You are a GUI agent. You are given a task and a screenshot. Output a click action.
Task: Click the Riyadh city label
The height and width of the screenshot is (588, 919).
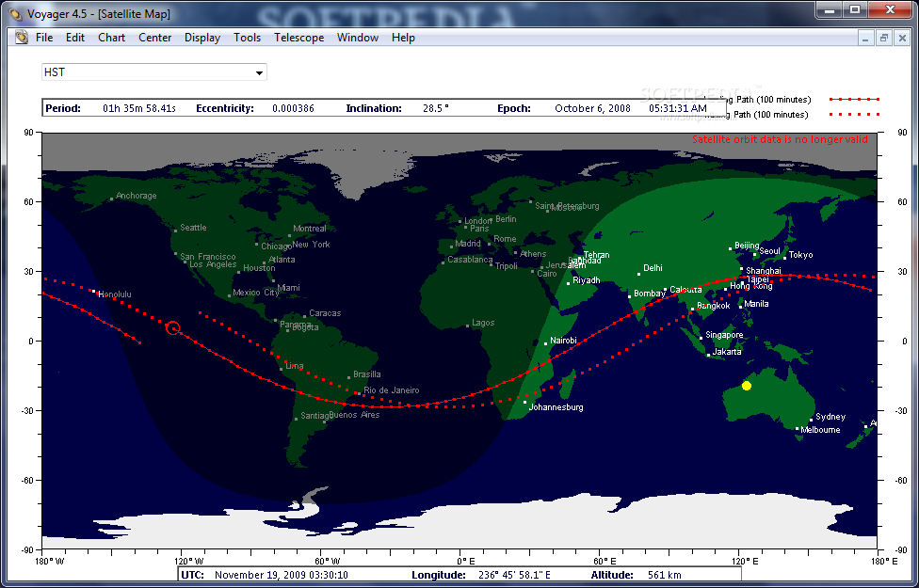586,280
